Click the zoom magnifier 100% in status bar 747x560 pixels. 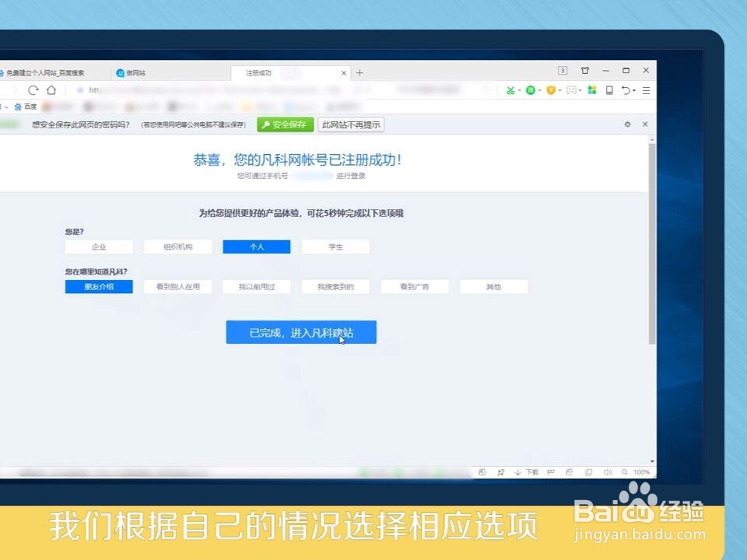(x=636, y=472)
